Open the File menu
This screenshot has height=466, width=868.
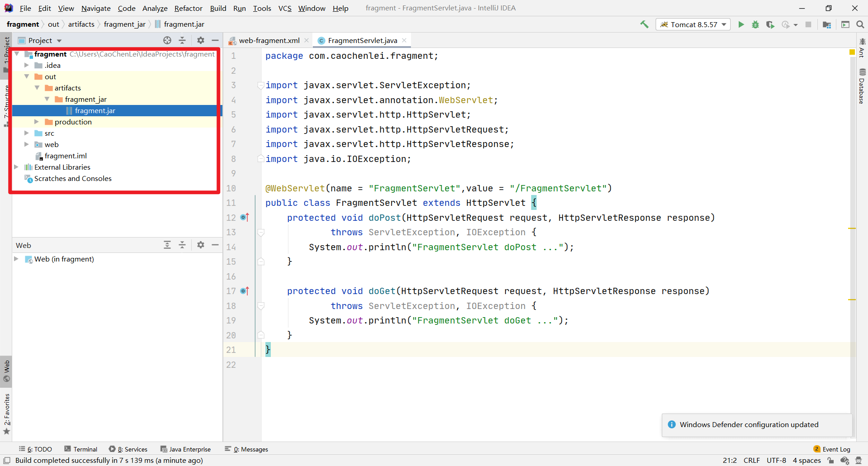(x=25, y=8)
